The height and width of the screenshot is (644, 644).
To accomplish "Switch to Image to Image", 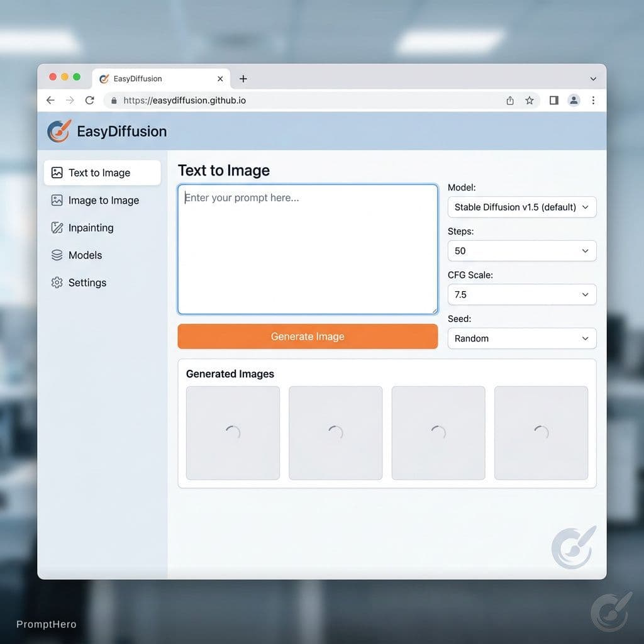I will click(x=103, y=200).
